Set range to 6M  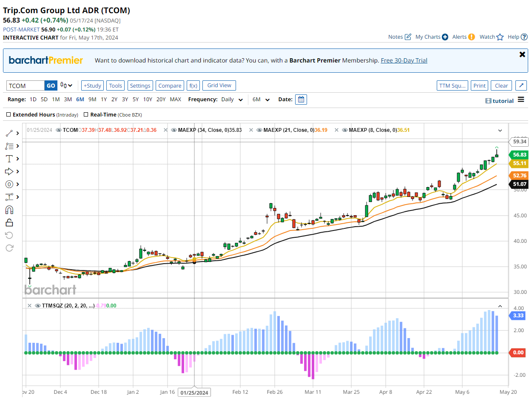pos(80,100)
